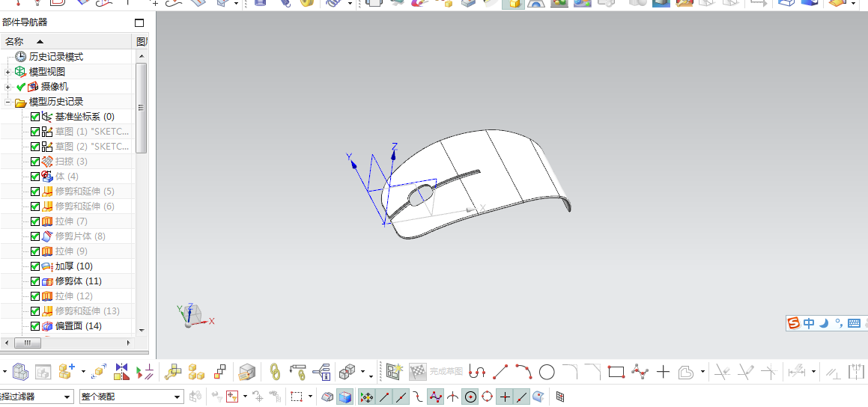Select the Profile sketch curve tool
The height and width of the screenshot is (407, 868).
476,372
